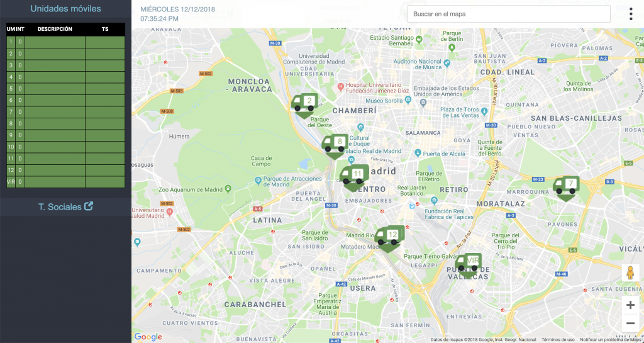644x343 pixels.
Task: Select row 1 in the units table
Action: point(65,42)
